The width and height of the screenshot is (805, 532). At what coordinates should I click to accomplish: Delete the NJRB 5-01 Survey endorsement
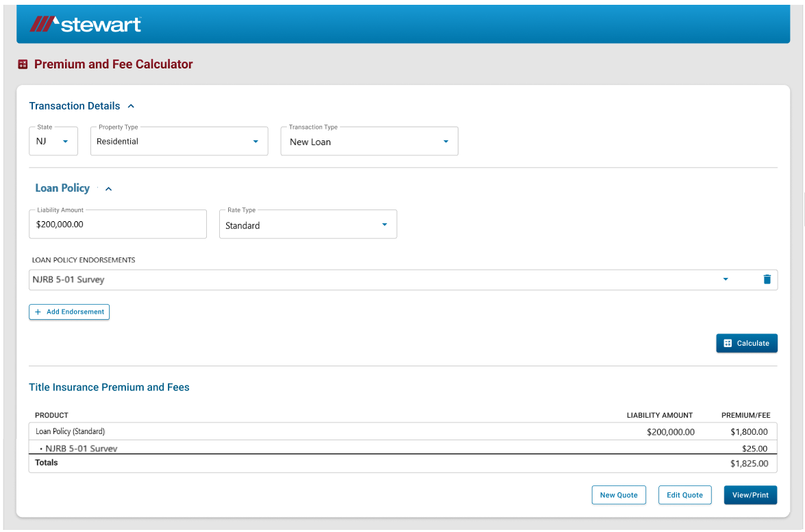pos(767,279)
